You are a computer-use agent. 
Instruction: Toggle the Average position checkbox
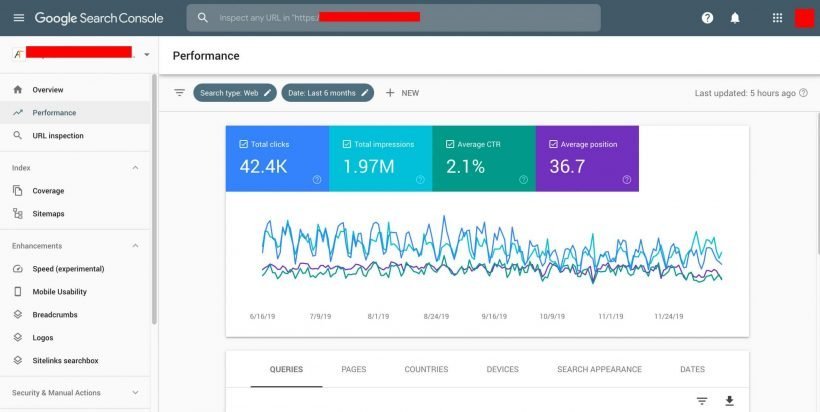(553, 144)
